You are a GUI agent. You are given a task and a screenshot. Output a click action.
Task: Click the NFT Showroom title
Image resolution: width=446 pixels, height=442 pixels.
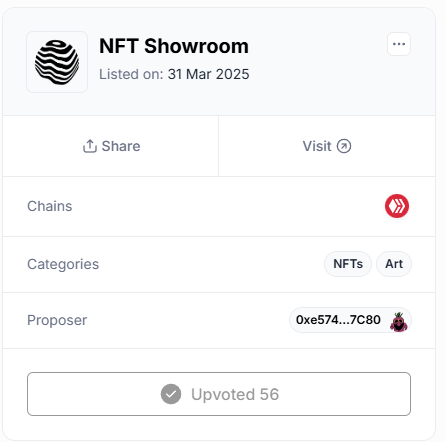[x=174, y=46]
